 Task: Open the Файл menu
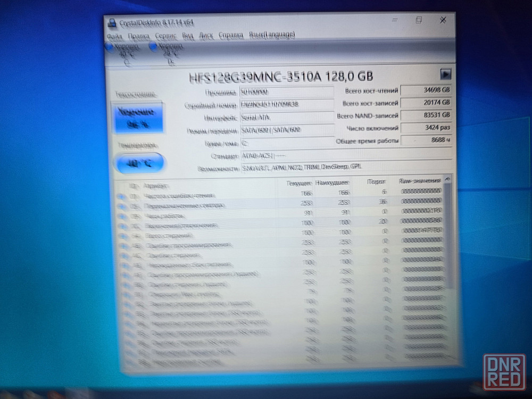pyautogui.click(x=114, y=36)
